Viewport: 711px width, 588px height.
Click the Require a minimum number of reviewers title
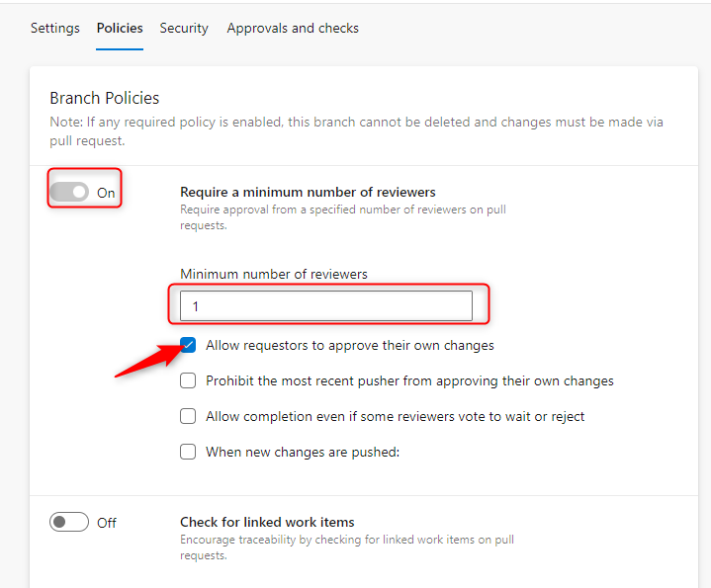click(x=308, y=192)
